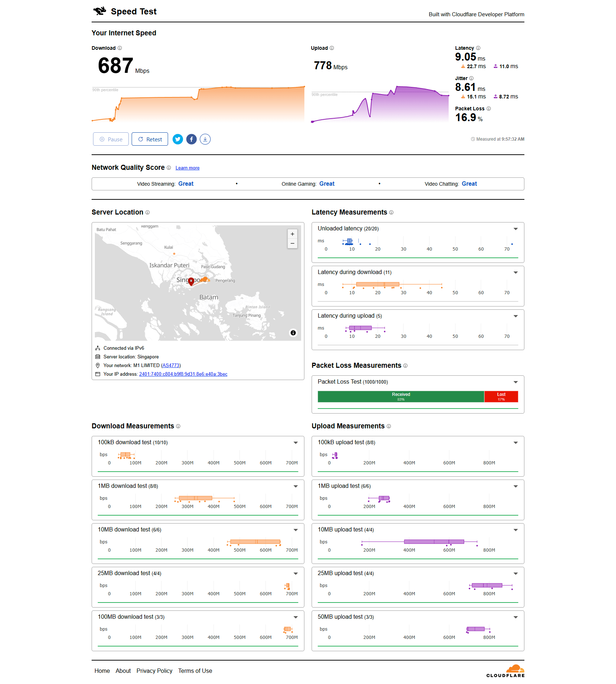Click the Facebook share icon

[x=192, y=139]
